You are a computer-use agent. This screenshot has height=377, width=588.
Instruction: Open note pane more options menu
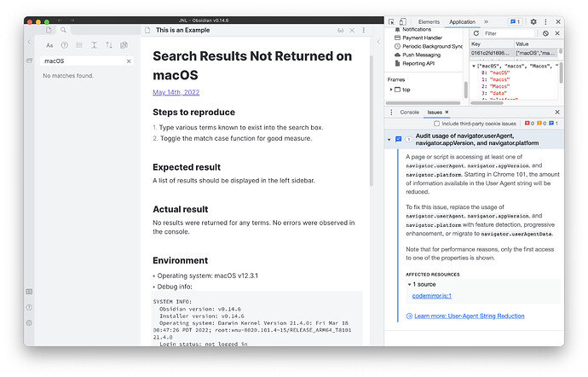coord(364,31)
